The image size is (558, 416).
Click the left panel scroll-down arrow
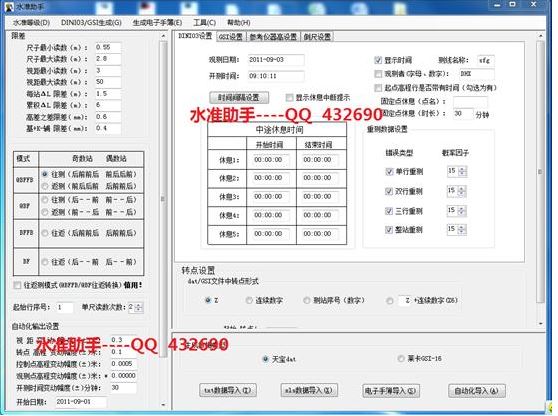pos(163,405)
